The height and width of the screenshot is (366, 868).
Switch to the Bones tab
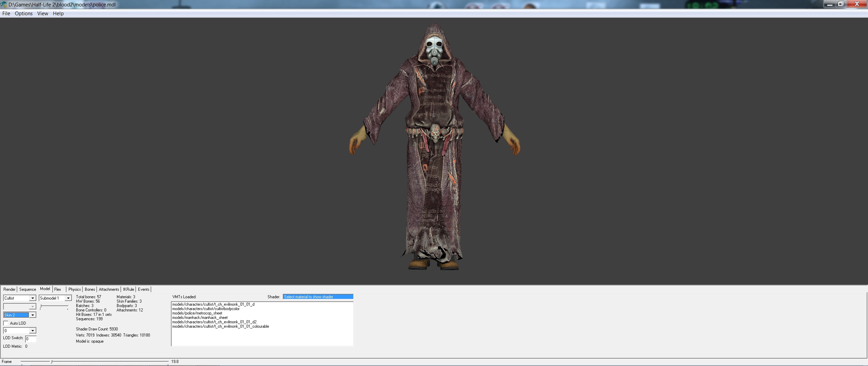point(90,289)
